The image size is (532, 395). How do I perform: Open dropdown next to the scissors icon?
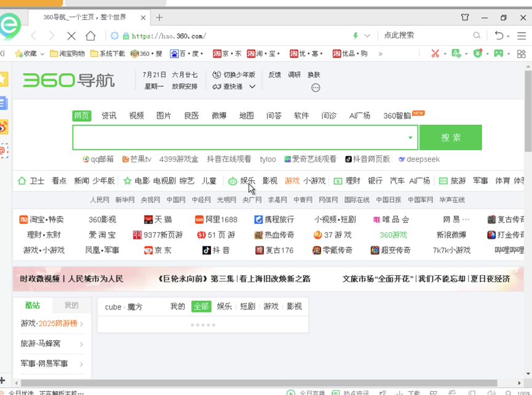[445, 54]
